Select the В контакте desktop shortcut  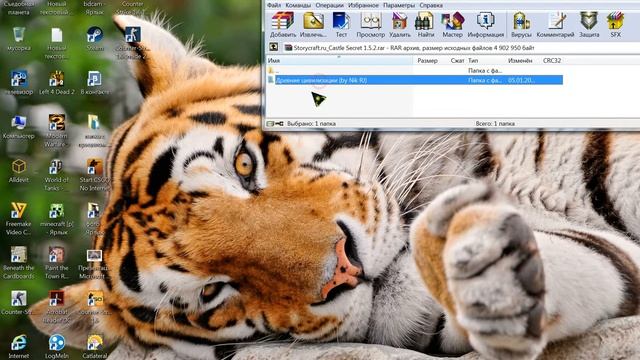tap(95, 83)
